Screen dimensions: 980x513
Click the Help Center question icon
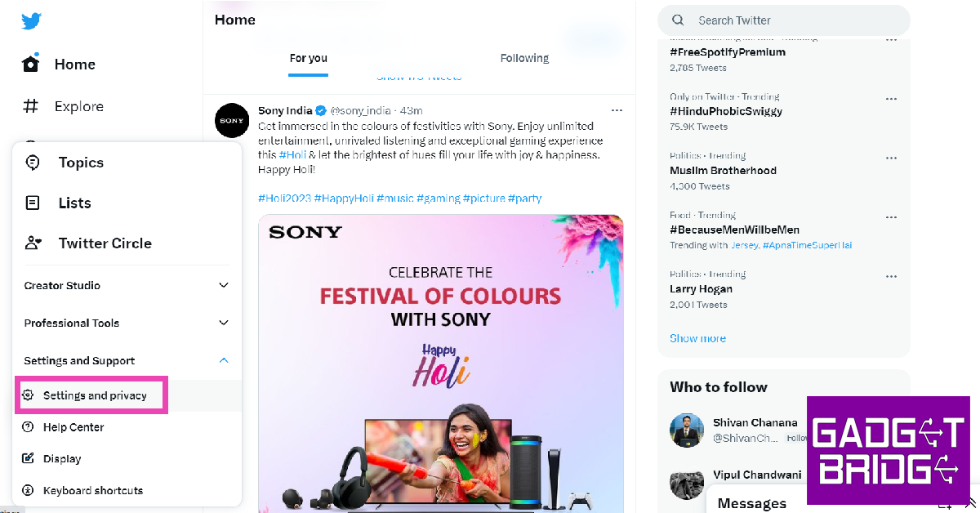(x=28, y=427)
